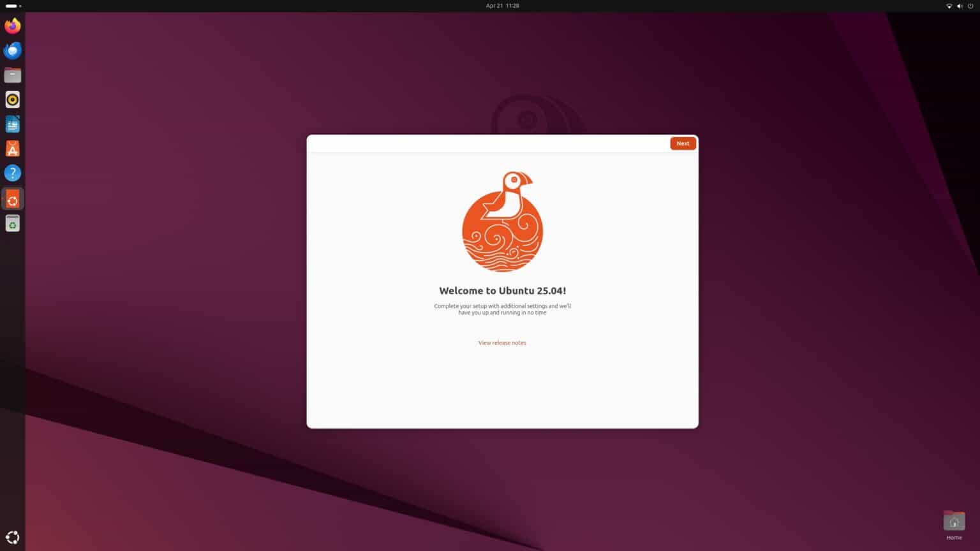Image resolution: width=980 pixels, height=551 pixels.
Task: Open Firefox from the dock
Action: pos(12,26)
